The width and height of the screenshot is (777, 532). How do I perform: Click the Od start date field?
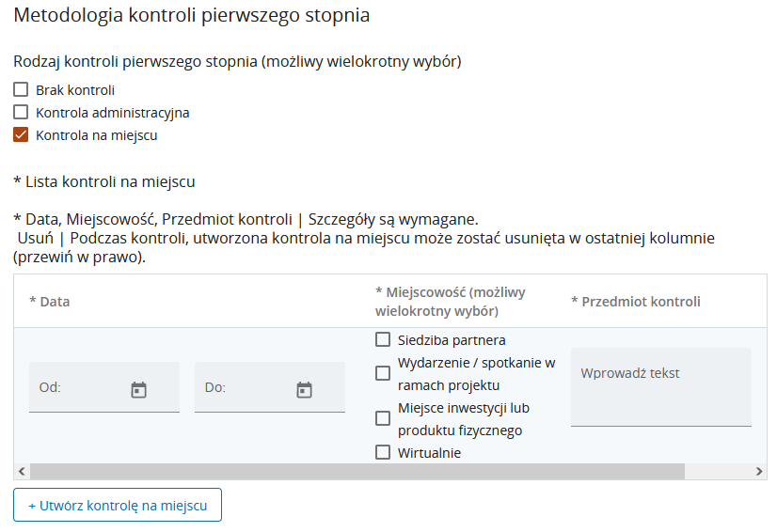tap(80, 388)
